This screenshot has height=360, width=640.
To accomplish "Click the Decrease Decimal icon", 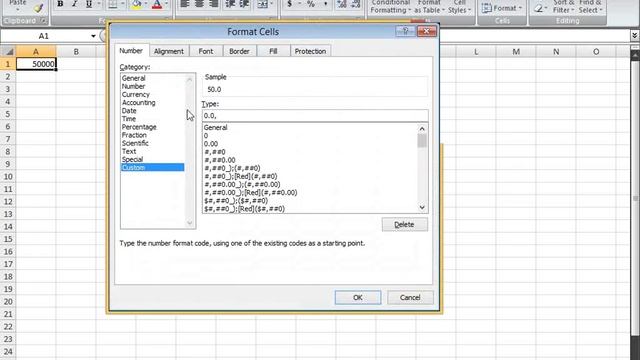I will [x=356, y=4].
